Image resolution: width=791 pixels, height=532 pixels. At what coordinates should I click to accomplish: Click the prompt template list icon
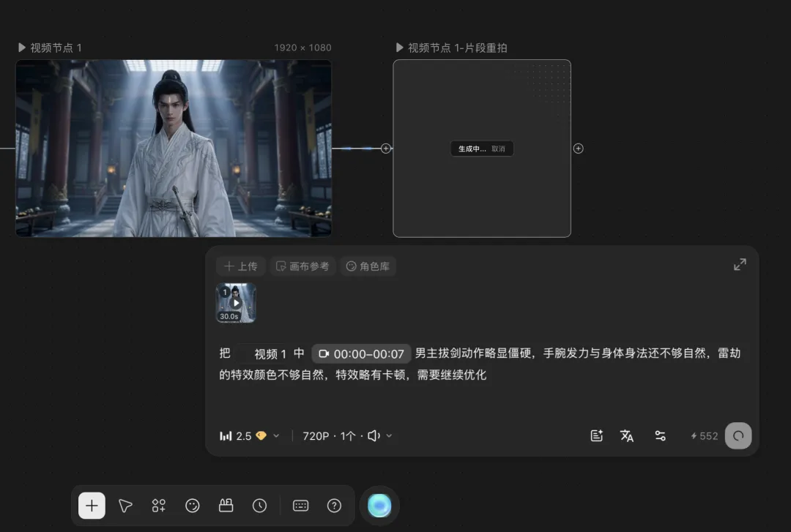click(597, 435)
